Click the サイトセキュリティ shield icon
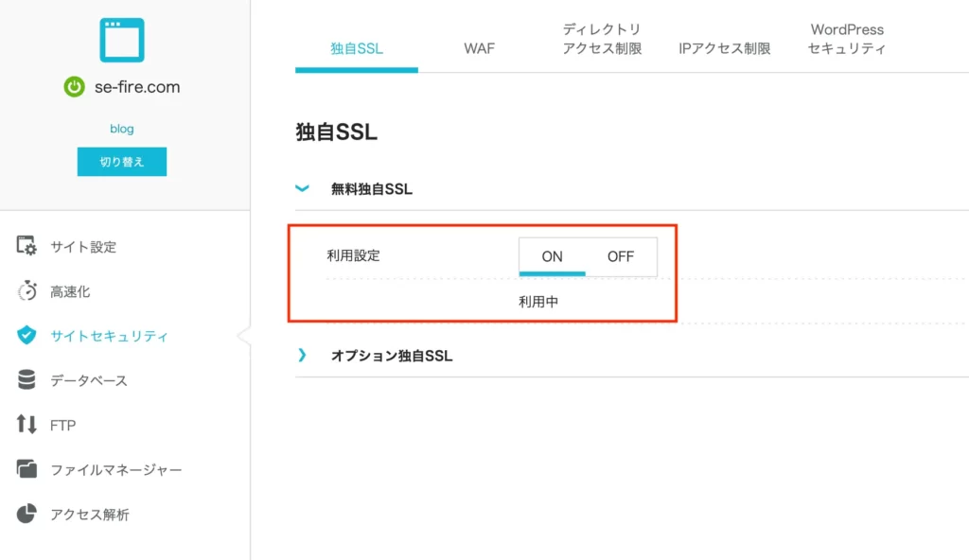 (x=26, y=335)
